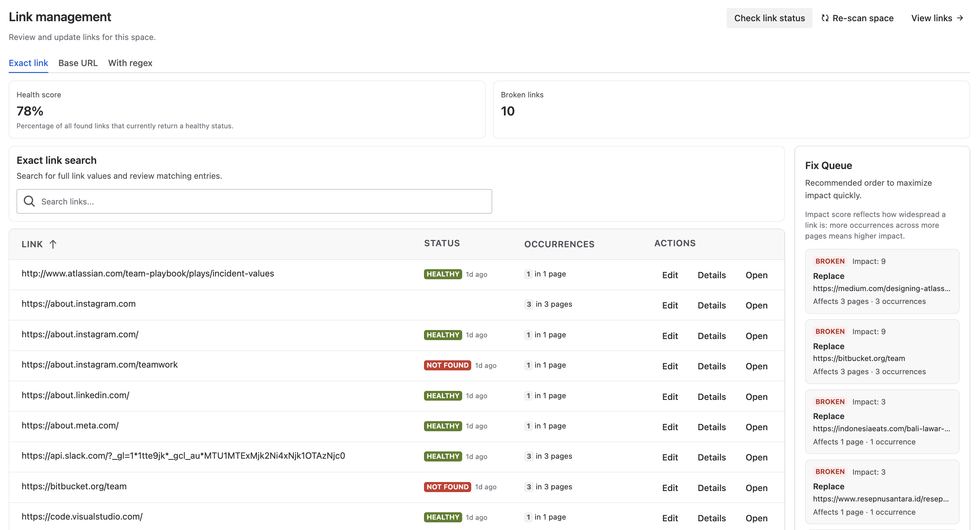Viewport: 980px width, 530px height.
Task: Click the https://bitbucket.org/team replace link in Fix Queue
Action: (x=859, y=358)
